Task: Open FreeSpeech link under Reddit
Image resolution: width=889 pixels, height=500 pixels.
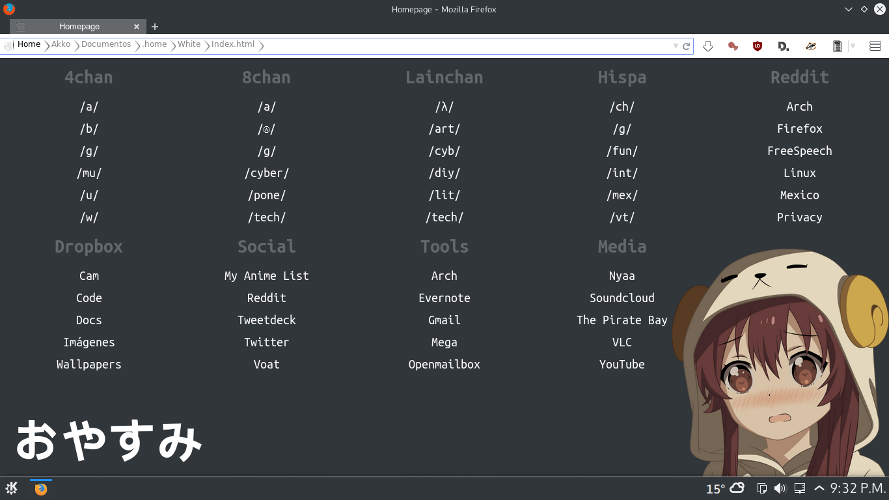Action: (x=799, y=151)
